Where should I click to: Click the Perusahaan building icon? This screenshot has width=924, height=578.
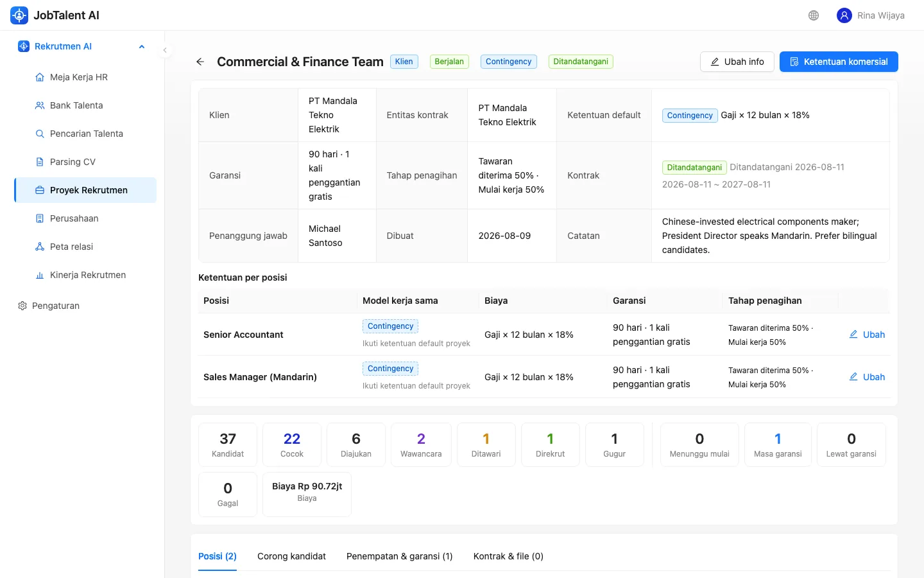click(x=40, y=218)
